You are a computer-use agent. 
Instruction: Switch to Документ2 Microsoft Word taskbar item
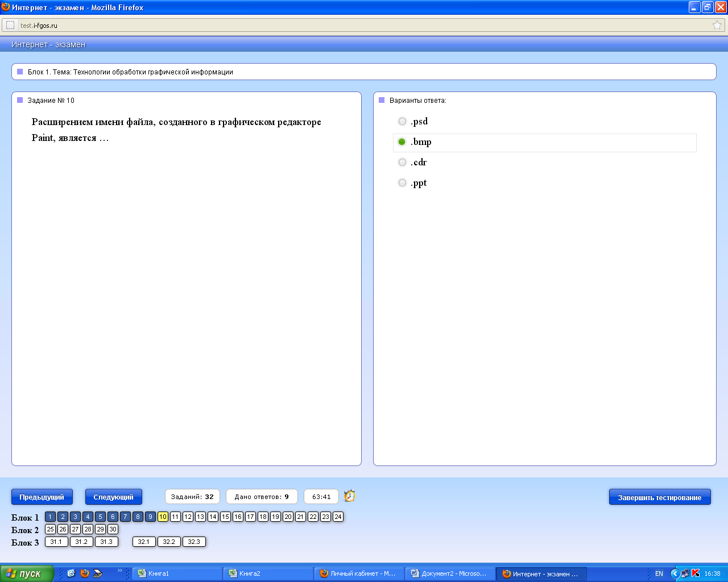[x=450, y=573]
